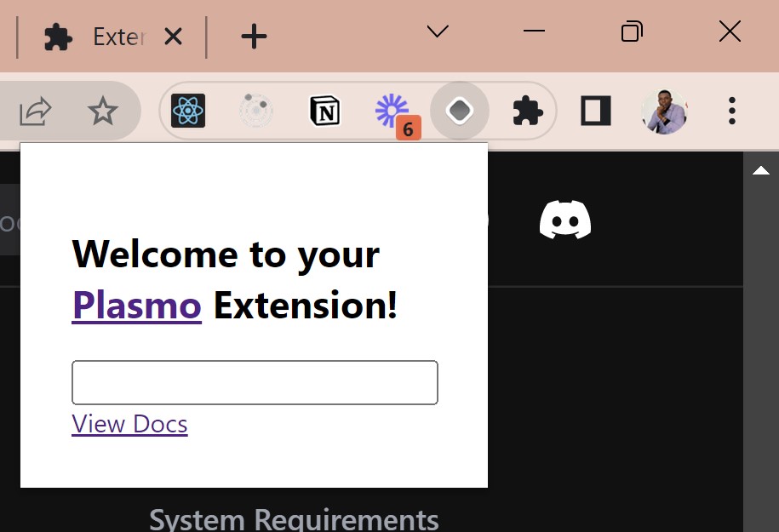Click the share page icon

[x=36, y=111]
